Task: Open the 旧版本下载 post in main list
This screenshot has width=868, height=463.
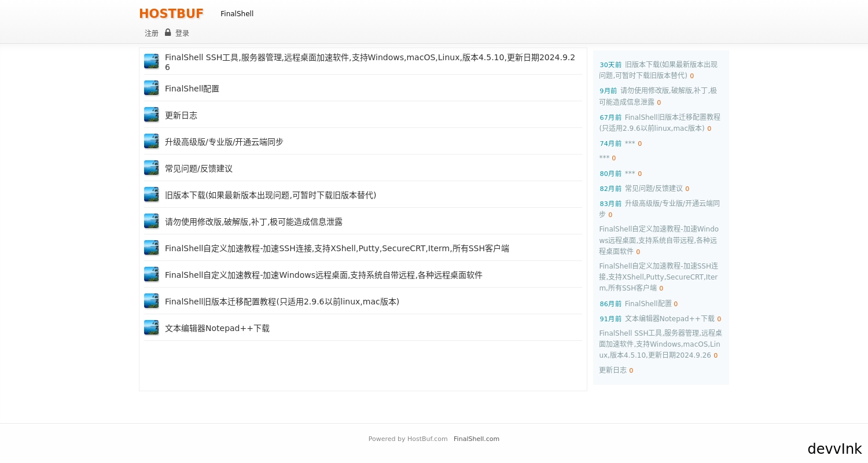Action: [270, 195]
